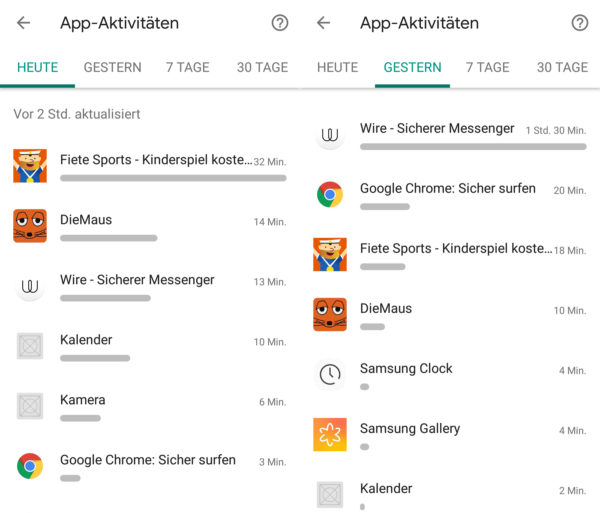600x513 pixels.
Task: Select HEUTE tab on right screen
Action: [338, 67]
